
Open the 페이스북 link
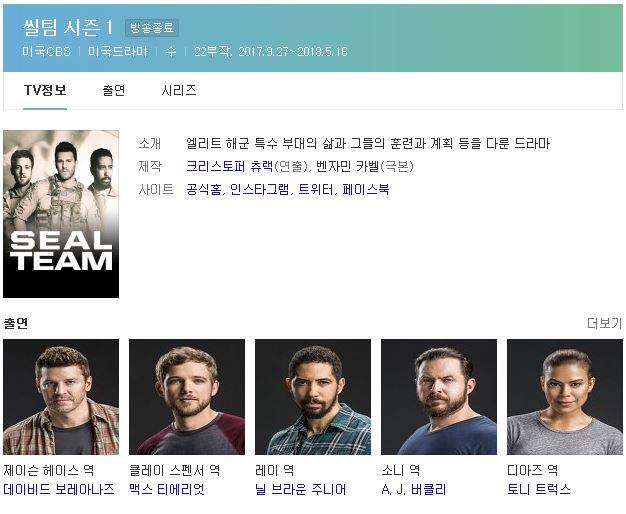365,189
